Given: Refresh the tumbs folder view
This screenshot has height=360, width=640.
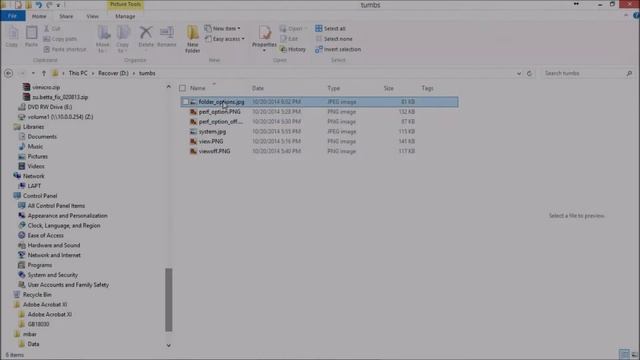Looking at the screenshot, I should click(x=529, y=73).
